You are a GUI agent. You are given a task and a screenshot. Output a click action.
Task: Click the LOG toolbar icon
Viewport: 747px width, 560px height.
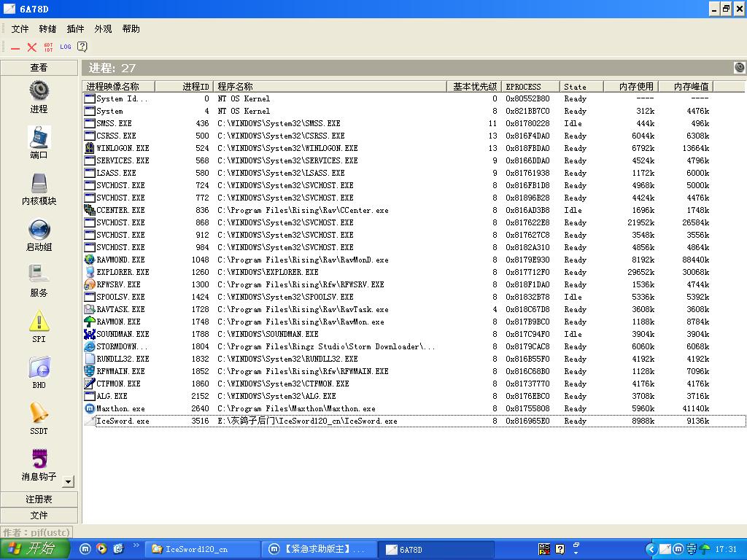(65, 47)
